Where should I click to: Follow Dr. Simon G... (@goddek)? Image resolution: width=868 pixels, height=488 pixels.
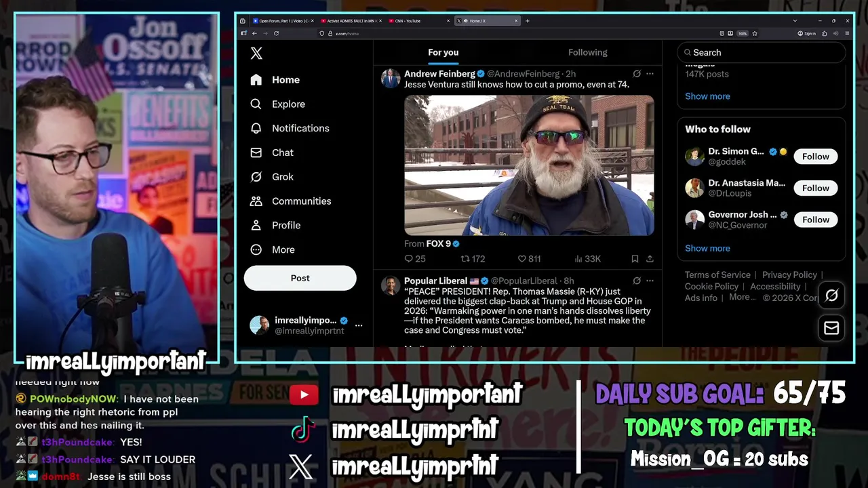[x=815, y=157]
